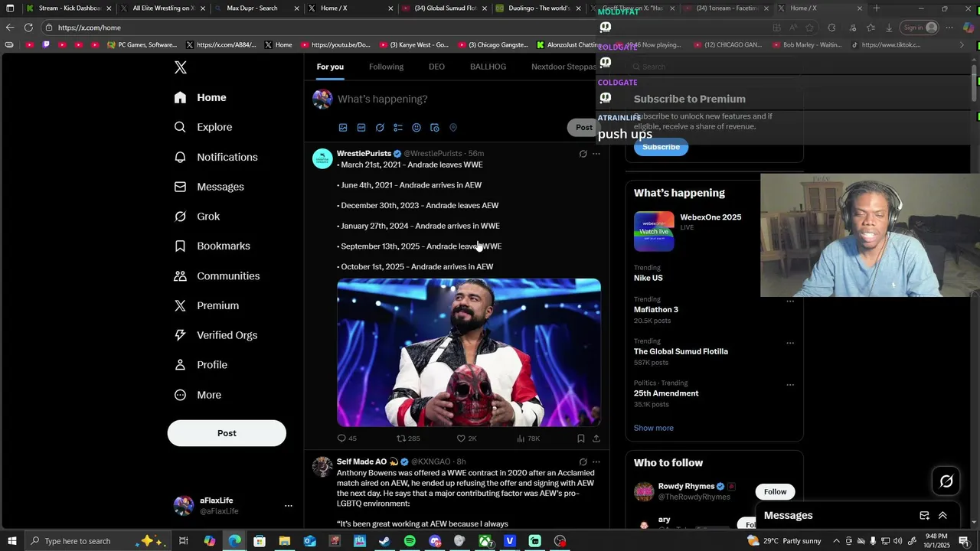Tag a location in the composer
Image resolution: width=980 pixels, height=551 pixels.
point(453,128)
